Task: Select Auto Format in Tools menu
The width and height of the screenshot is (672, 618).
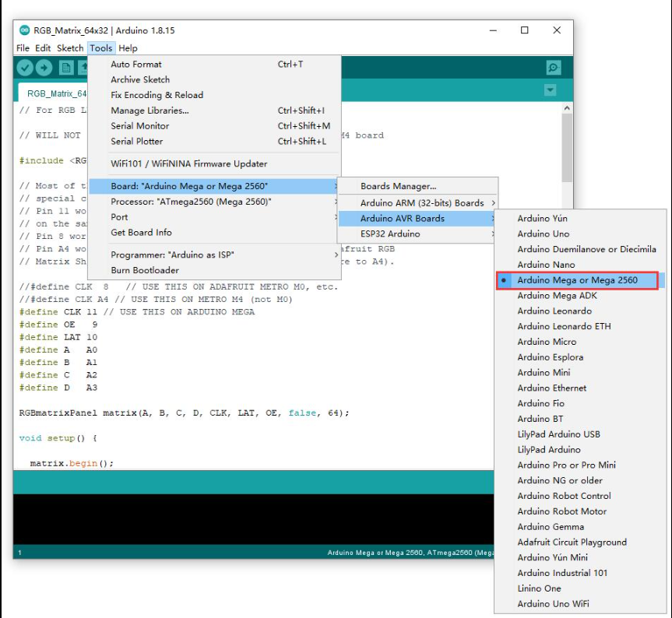Action: click(214, 65)
